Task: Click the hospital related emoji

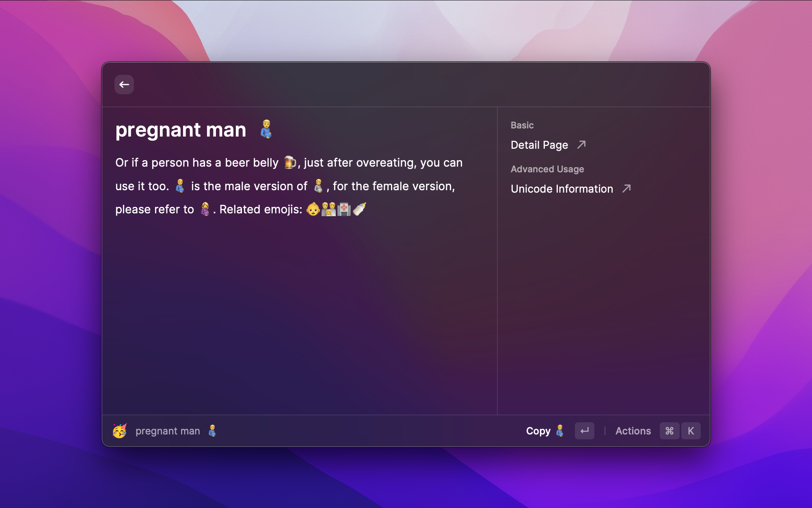Action: coord(344,209)
